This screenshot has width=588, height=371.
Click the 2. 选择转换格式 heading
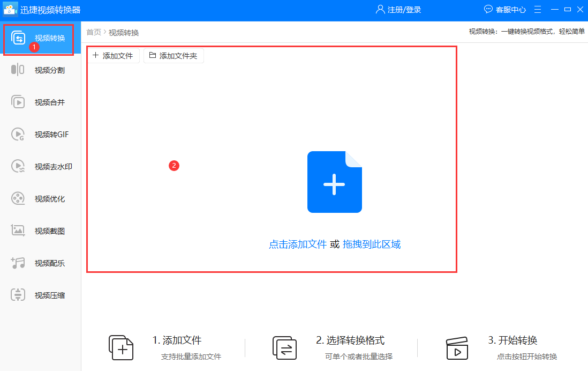click(350, 340)
